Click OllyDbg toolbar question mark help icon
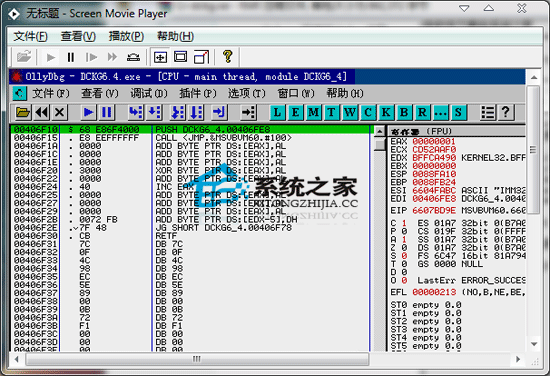Viewport: 550px width, 376px height. click(x=505, y=113)
